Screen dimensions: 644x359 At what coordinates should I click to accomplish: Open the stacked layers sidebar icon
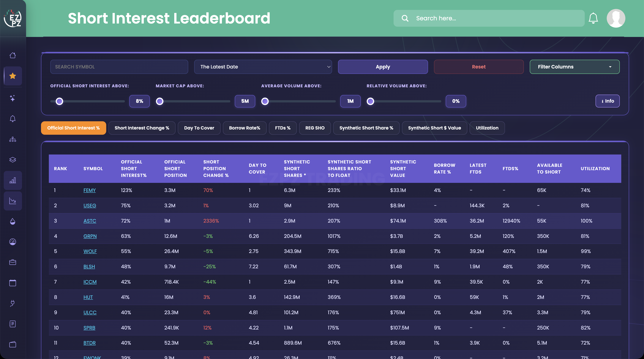click(x=12, y=160)
